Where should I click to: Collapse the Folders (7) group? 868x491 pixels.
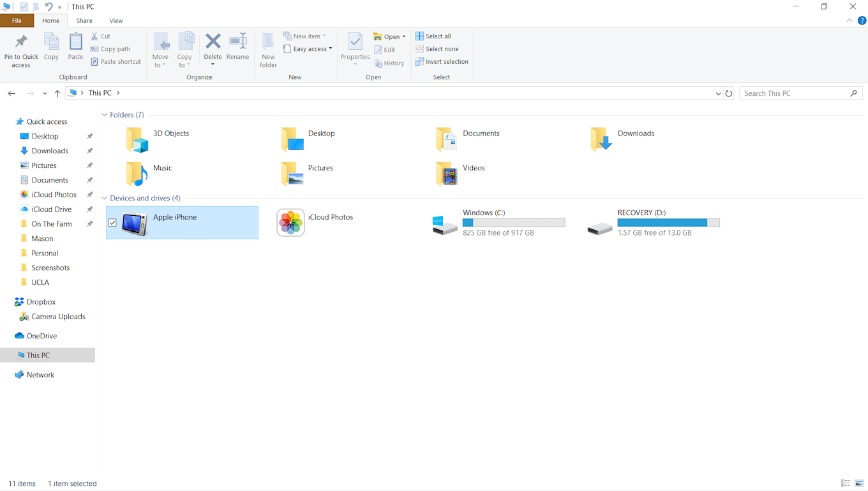104,115
